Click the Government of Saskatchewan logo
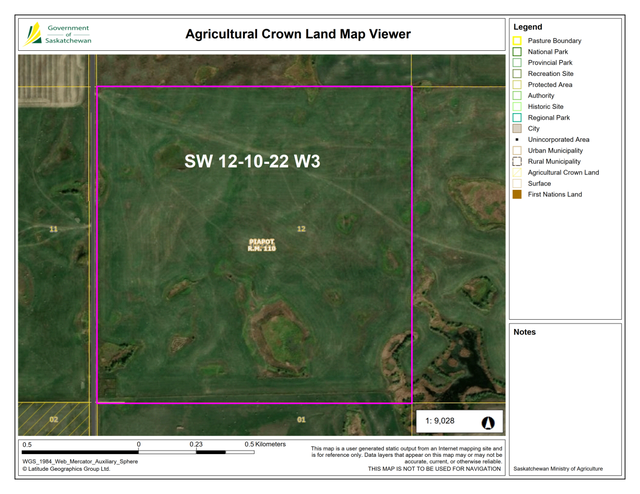640x494 pixels. click(x=58, y=34)
